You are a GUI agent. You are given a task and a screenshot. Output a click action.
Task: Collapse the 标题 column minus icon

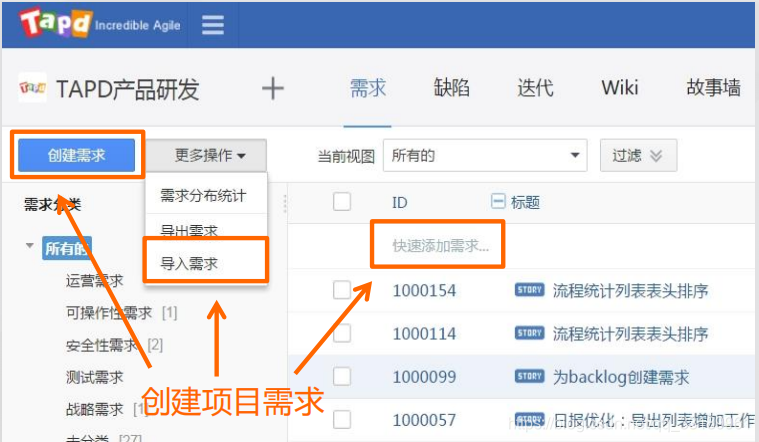[x=498, y=201]
